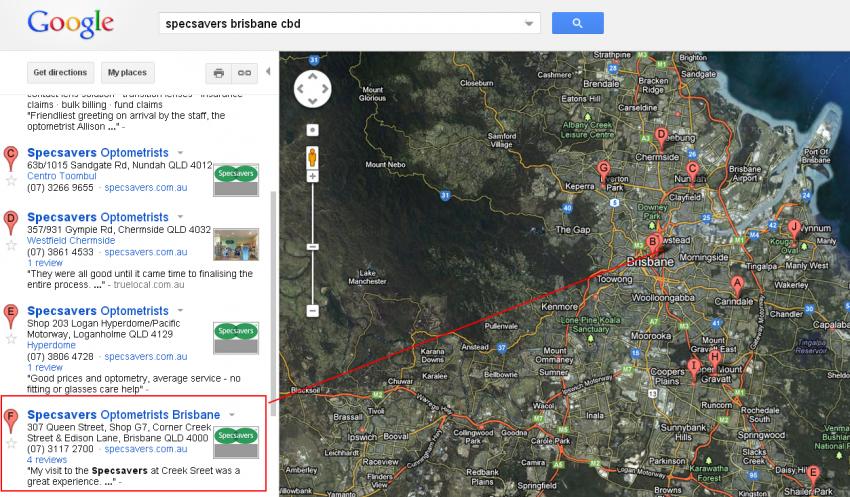850x497 pixels.
Task: Click map marker D near Chermside
Action: [661, 138]
